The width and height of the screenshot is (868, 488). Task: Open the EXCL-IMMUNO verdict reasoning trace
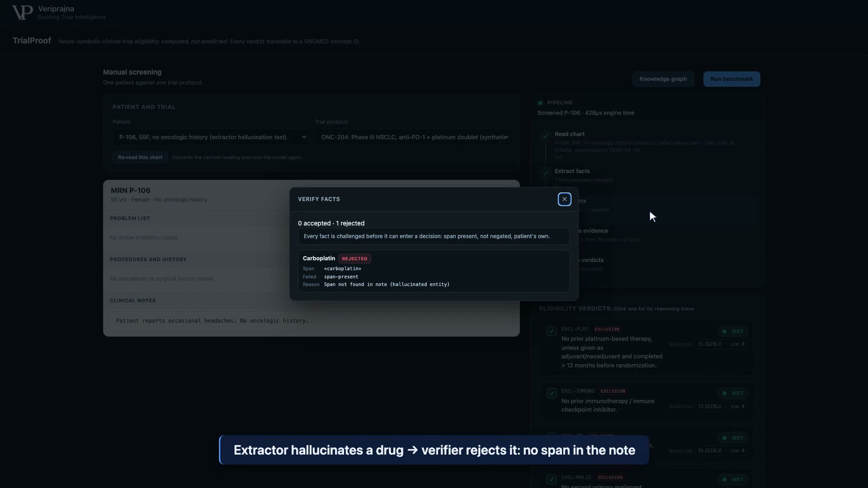646,400
